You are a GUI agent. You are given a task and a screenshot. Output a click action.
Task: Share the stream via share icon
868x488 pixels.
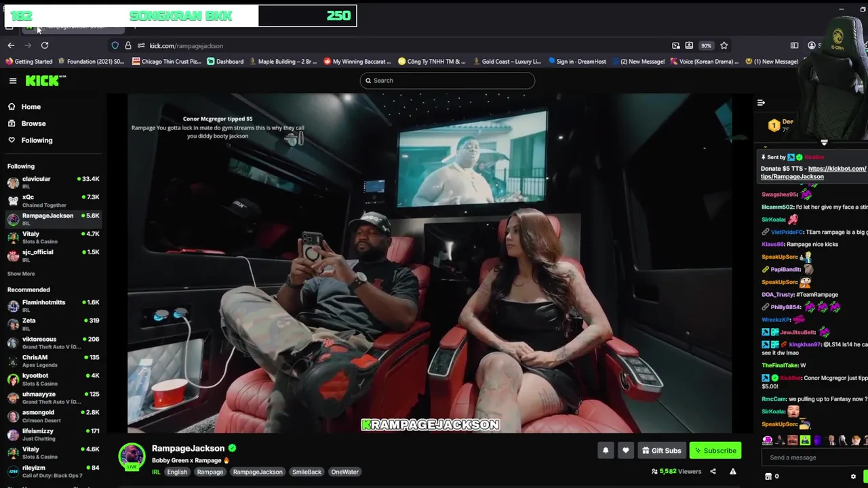(713, 471)
